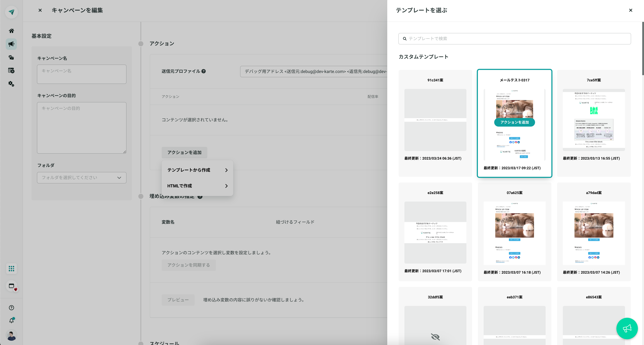The image size is (644, 345).
Task: Click the template panel scrollbar
Action: tap(643, 49)
